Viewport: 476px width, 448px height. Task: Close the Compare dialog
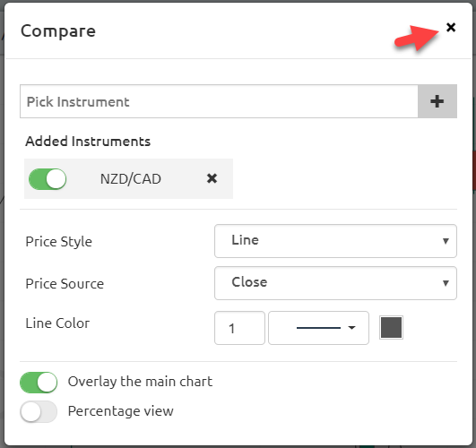[451, 27]
